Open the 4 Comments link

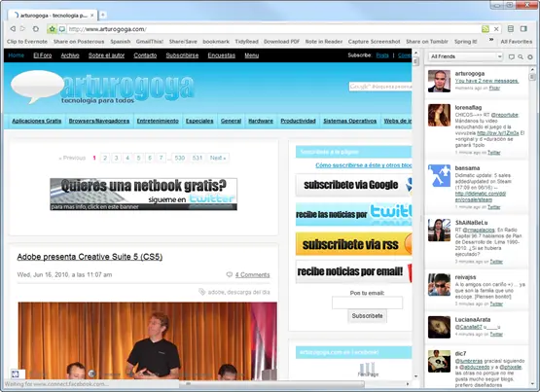point(252,274)
